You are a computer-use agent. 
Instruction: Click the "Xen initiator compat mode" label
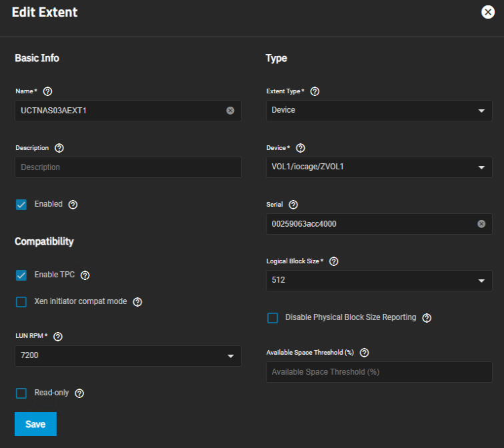[x=81, y=301]
